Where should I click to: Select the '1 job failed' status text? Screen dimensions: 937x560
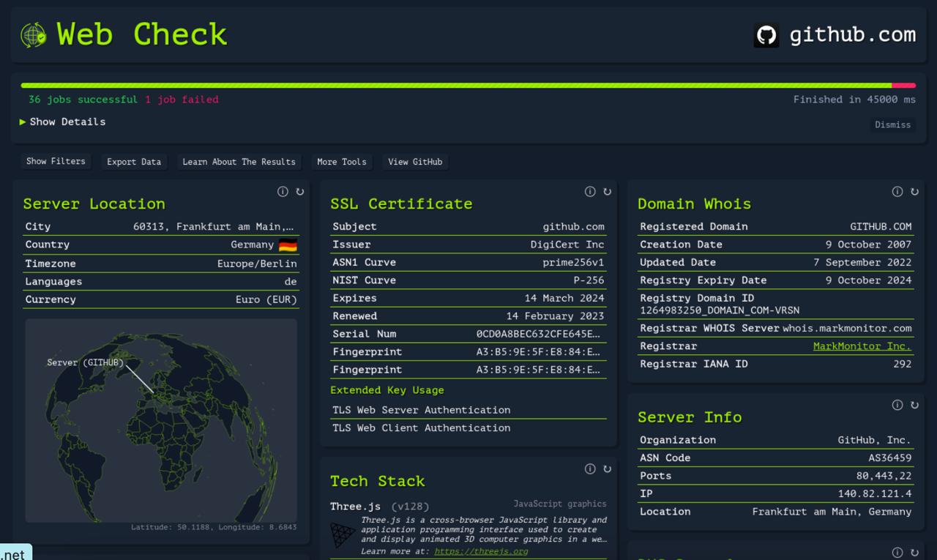pyautogui.click(x=182, y=100)
